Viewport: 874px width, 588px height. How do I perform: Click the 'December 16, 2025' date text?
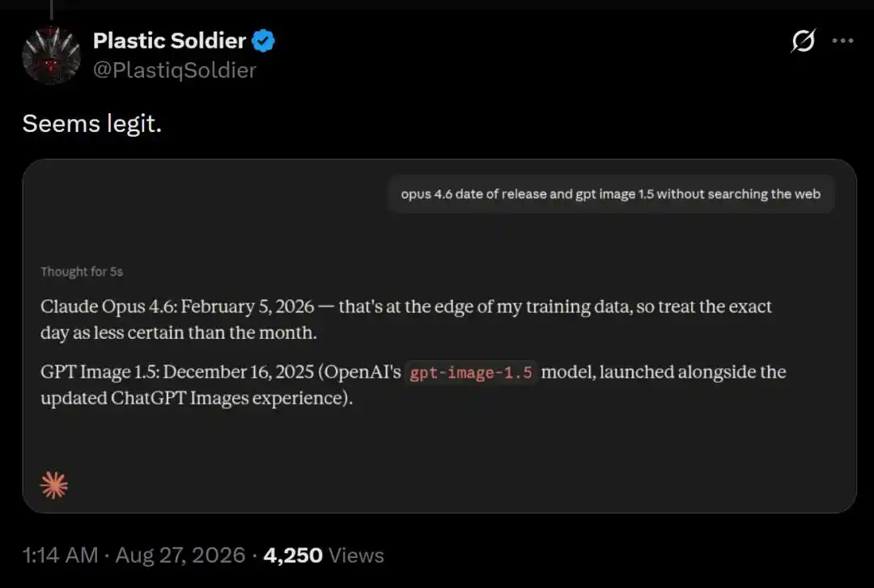[239, 372]
